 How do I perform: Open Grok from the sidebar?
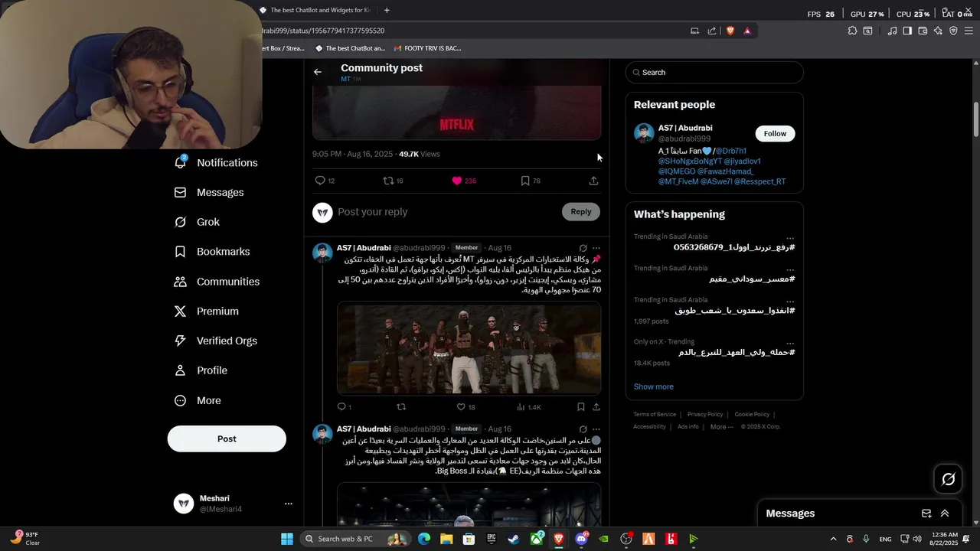click(x=197, y=222)
